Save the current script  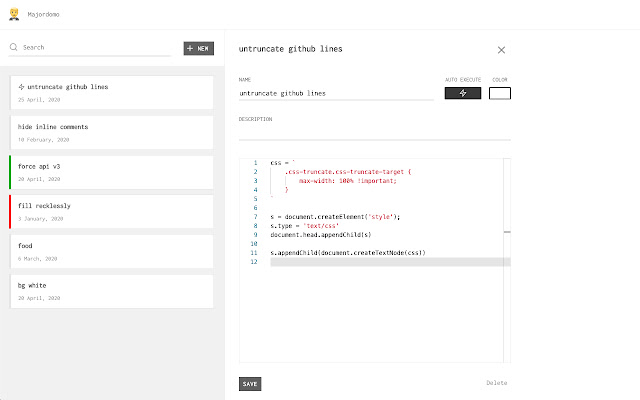pyautogui.click(x=250, y=383)
